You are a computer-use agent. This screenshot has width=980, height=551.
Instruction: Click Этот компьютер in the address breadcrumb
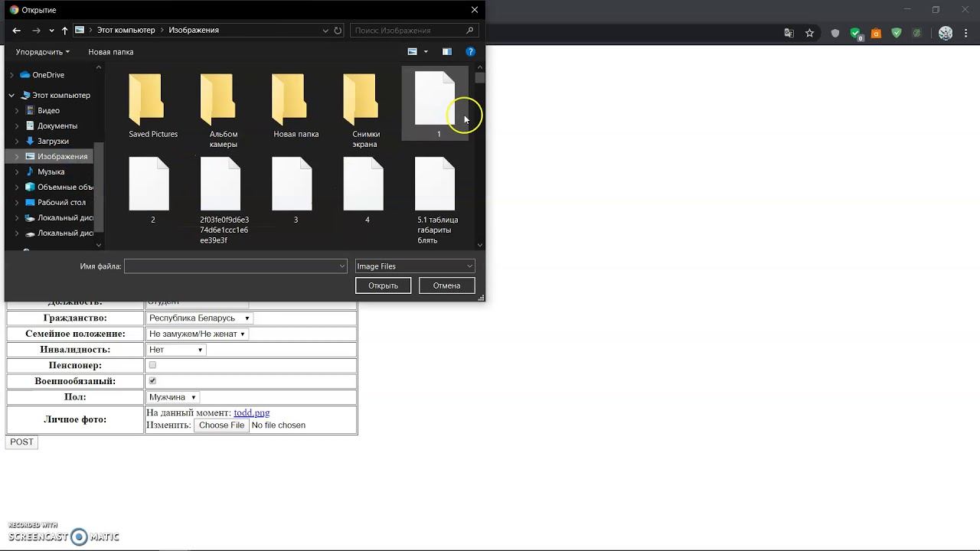(126, 31)
